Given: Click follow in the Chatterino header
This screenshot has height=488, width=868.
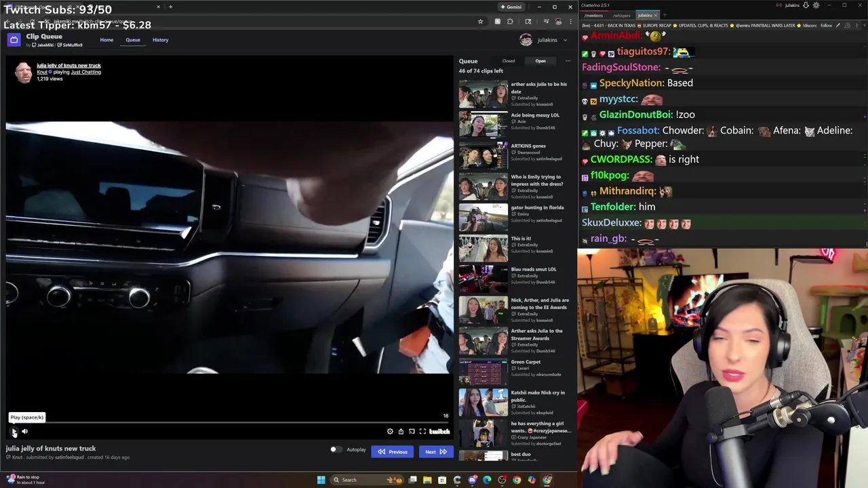Looking at the screenshot, I should coord(826,26).
